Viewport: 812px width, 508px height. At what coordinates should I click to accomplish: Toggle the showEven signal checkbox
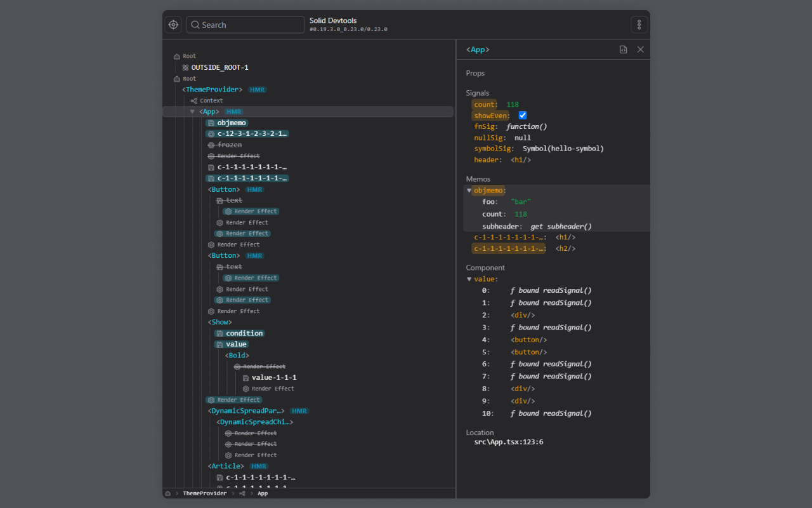pyautogui.click(x=522, y=115)
